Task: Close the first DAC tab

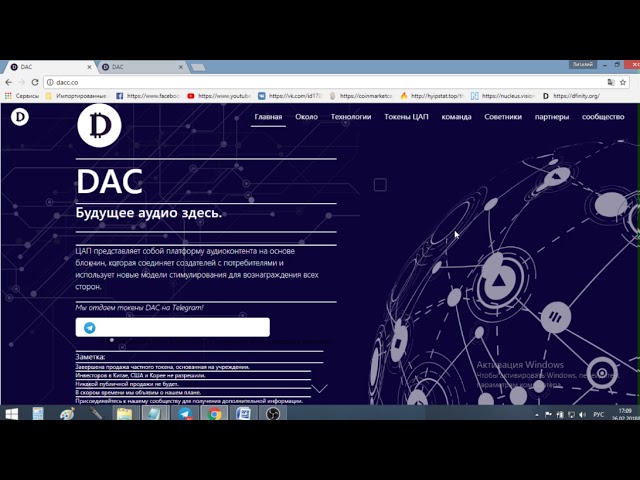Action: click(89, 67)
